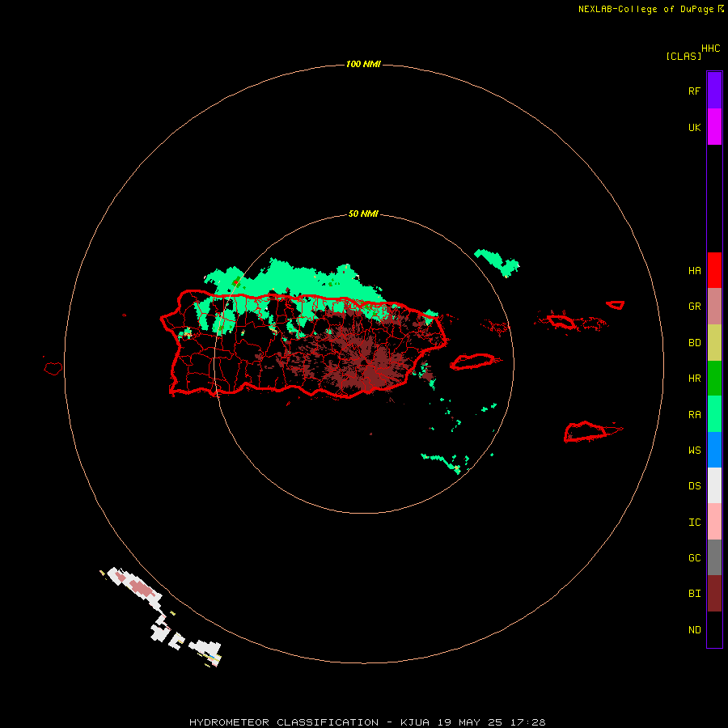
Task: Click the IC pink legend swatch
Action: (x=714, y=522)
